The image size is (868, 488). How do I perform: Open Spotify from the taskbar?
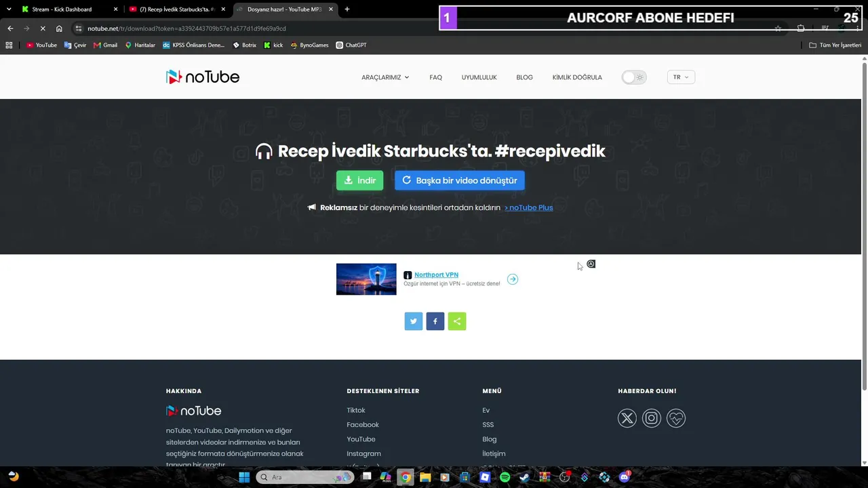(x=505, y=477)
